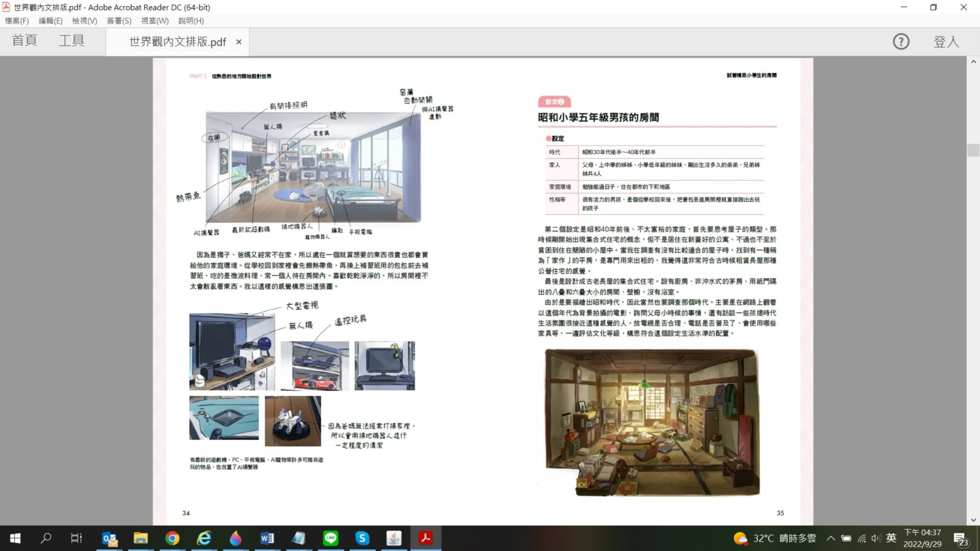
Task: Open the Windows Start menu
Action: 15,538
